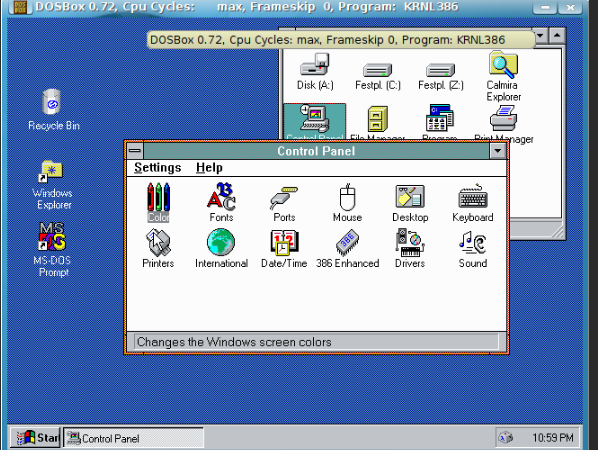Select Disk (A:) floppy drive icon
Image resolution: width=598 pixels, height=450 pixels.
[x=315, y=72]
